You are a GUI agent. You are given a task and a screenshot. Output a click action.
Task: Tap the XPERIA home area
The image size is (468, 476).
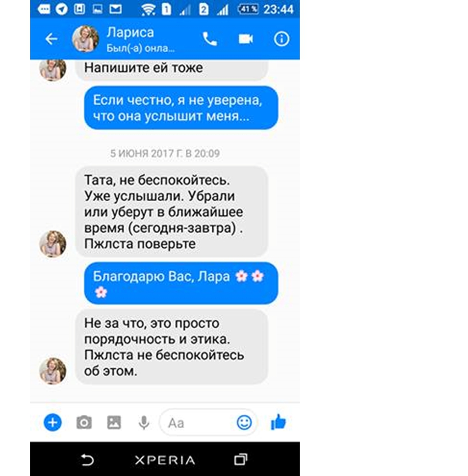pyautogui.click(x=165, y=460)
